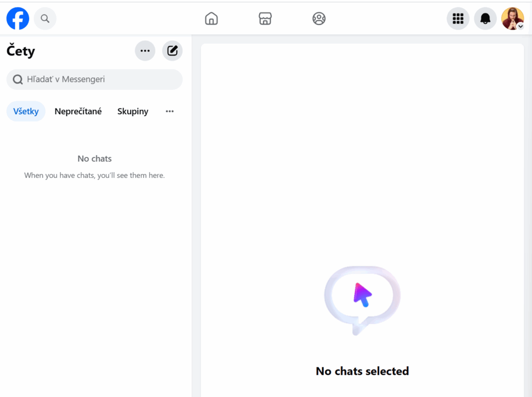Image resolution: width=532 pixels, height=397 pixels.
Task: Switch to the Skupiny filter
Action: click(x=132, y=111)
